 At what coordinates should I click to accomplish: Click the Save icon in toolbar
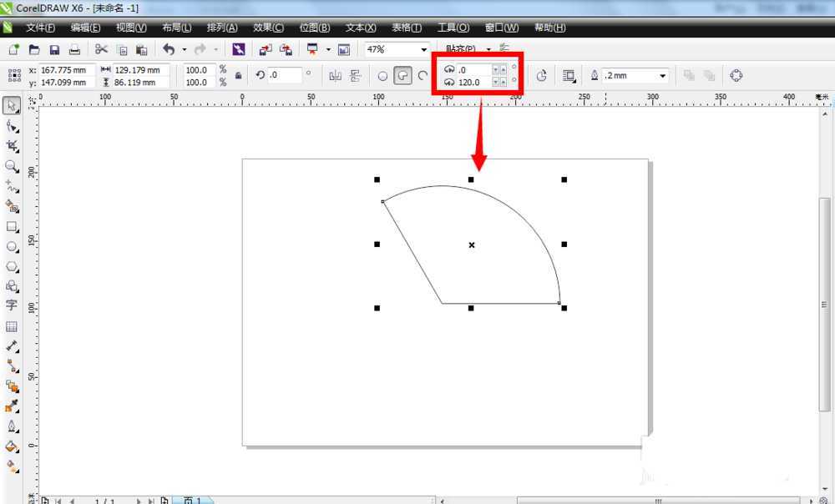(54, 50)
